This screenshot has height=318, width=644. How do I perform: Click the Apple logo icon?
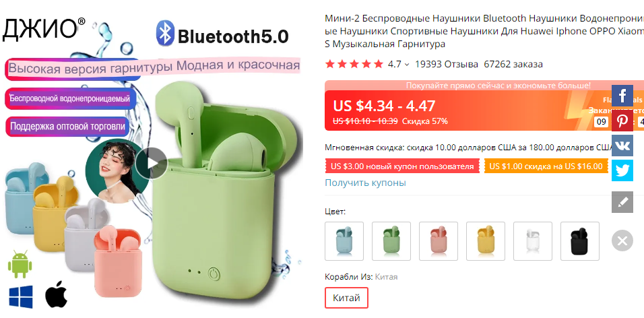click(x=57, y=294)
